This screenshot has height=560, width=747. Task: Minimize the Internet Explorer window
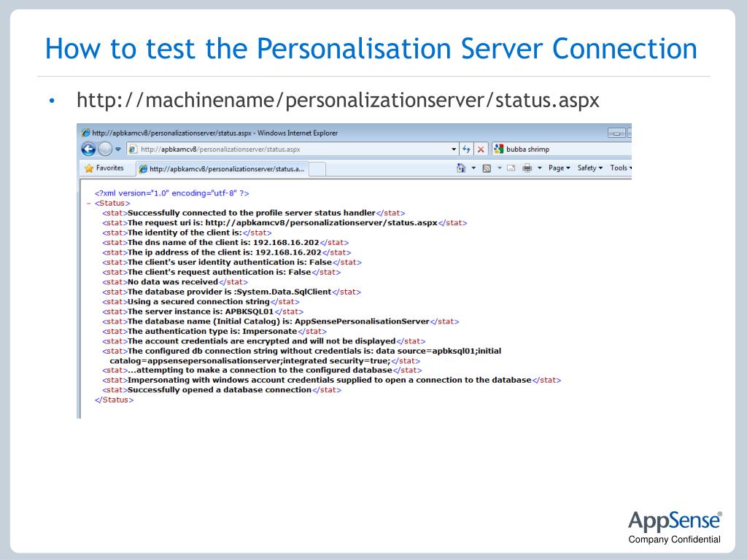[x=616, y=133]
